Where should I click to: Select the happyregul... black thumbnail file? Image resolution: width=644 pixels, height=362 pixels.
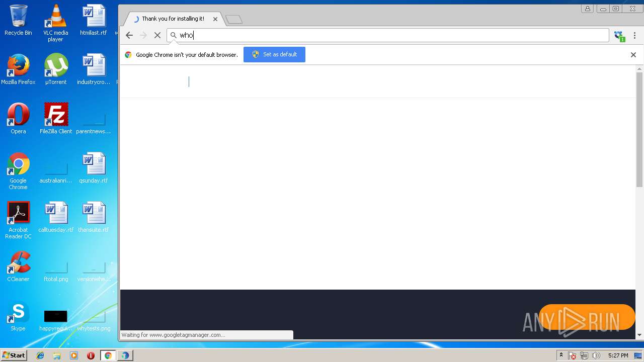[x=55, y=319]
